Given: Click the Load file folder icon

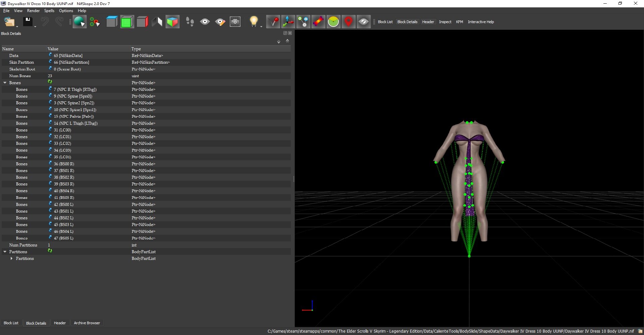Looking at the screenshot, I should coord(9,22).
